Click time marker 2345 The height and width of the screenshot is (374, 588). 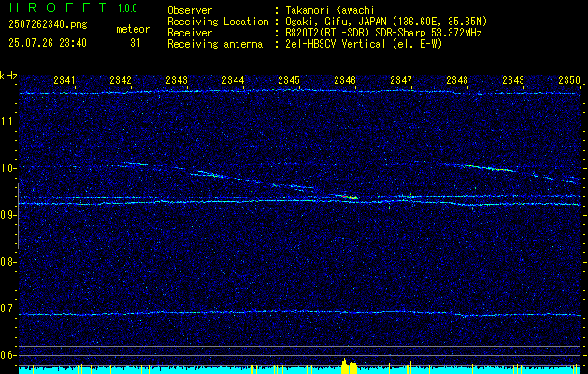tap(288, 79)
